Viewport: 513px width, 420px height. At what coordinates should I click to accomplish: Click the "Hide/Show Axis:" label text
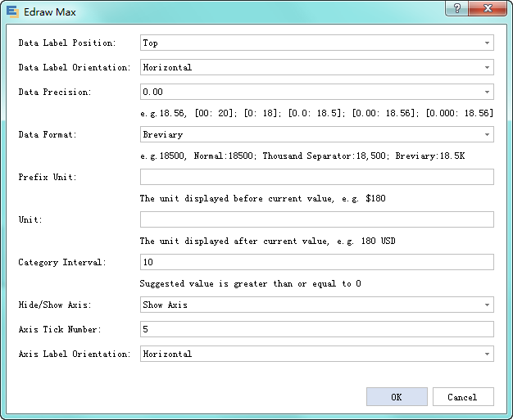point(53,305)
